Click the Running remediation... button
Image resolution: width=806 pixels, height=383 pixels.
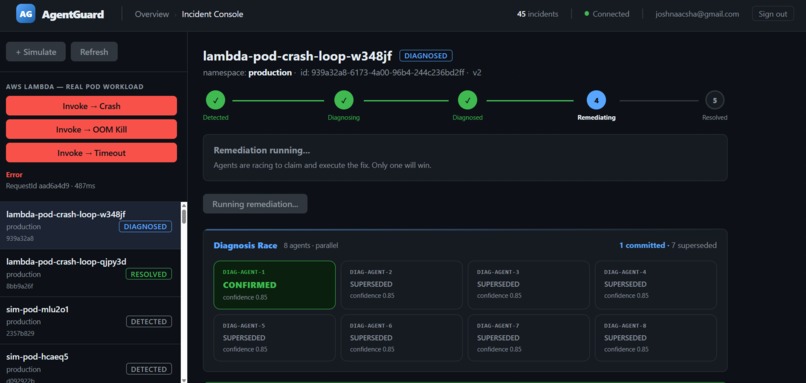255,204
